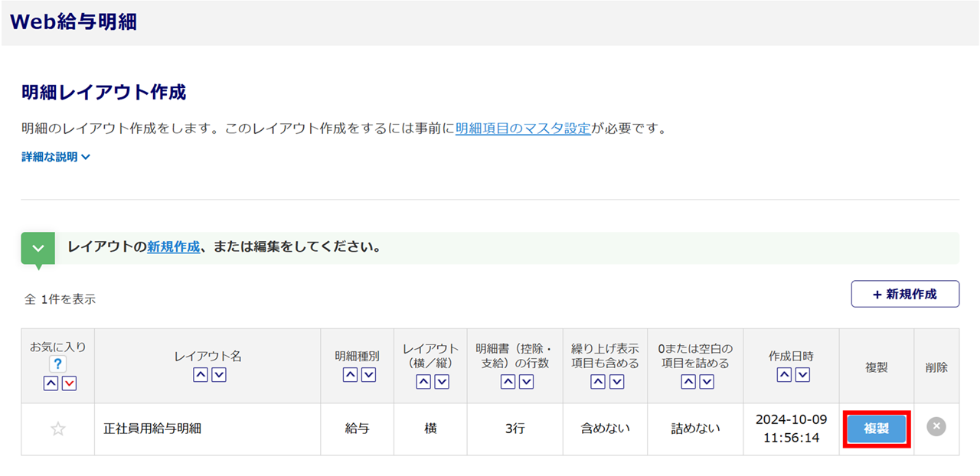Click the favorite help question mark icon
Viewport: 980px width, 476px height.
tap(58, 365)
